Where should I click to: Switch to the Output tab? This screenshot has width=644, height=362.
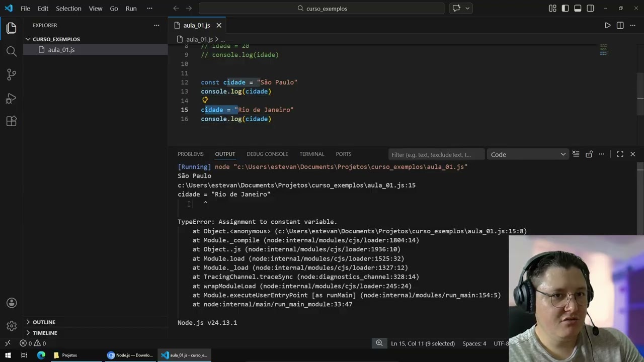click(x=225, y=154)
